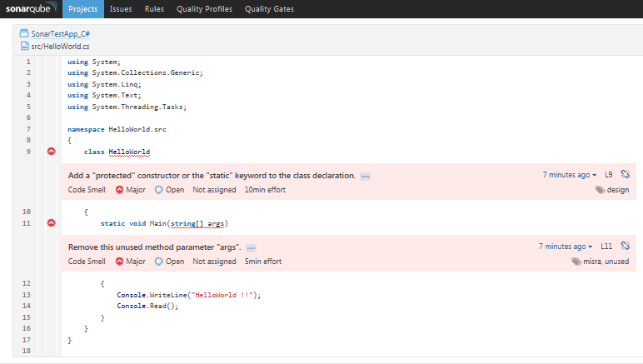The width and height of the screenshot is (643, 364).
Task: Click the SonarTestApp_C# project icon
Action: 24,33
